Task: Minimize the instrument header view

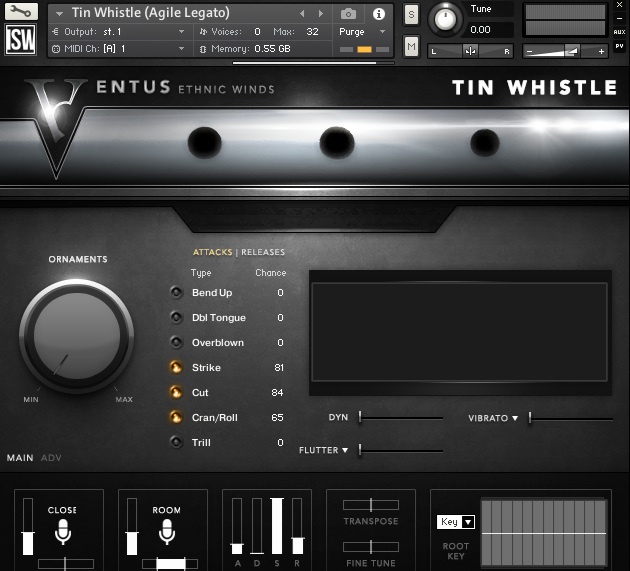Action: tap(619, 18)
